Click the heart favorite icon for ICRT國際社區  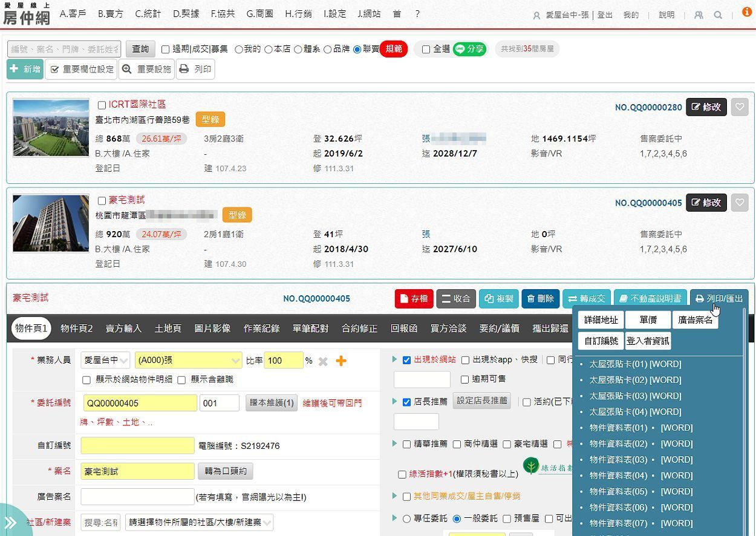pos(739,107)
